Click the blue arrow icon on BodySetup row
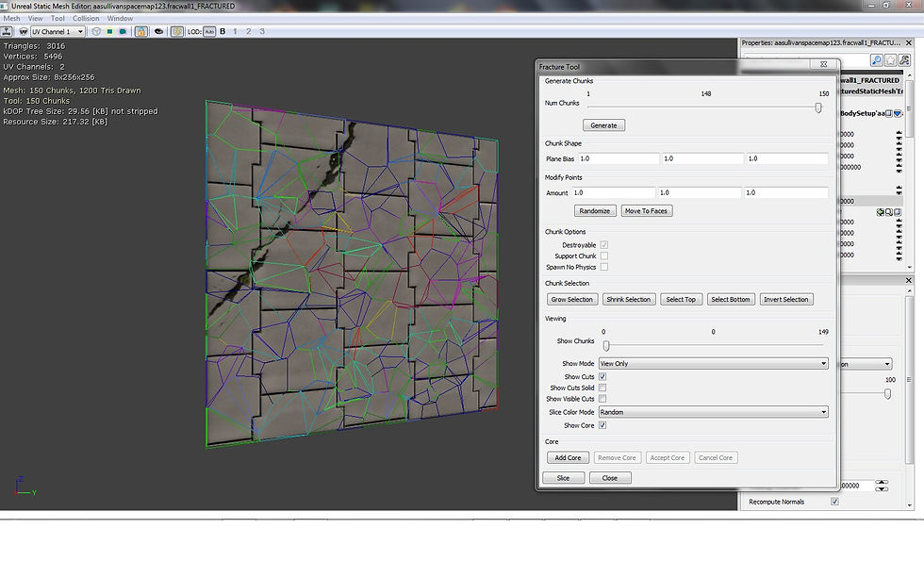 click(x=898, y=113)
